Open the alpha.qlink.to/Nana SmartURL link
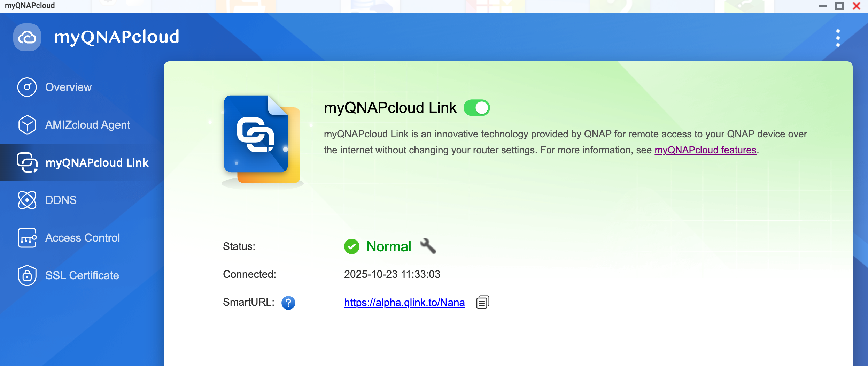This screenshot has width=868, height=366. 404,303
